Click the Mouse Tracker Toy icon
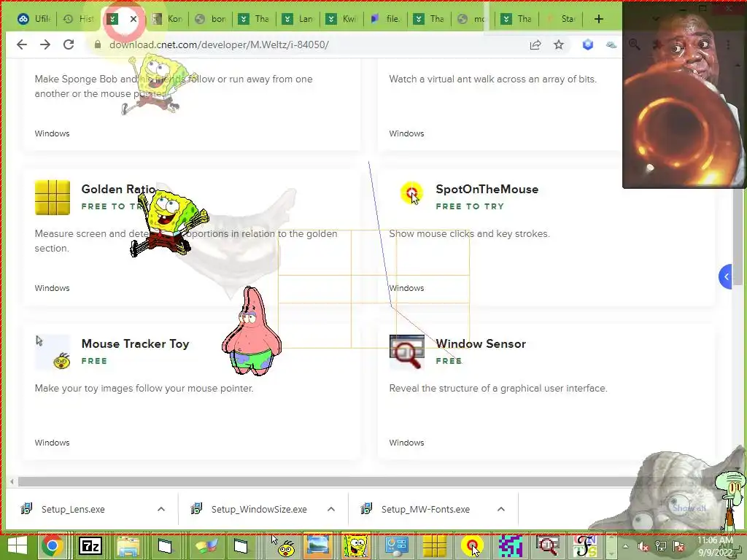 tap(53, 352)
